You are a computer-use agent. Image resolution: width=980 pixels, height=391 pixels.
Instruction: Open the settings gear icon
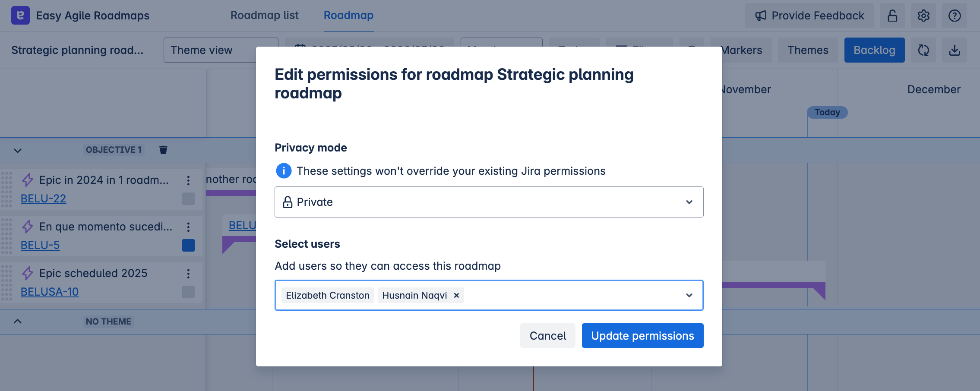click(x=923, y=16)
